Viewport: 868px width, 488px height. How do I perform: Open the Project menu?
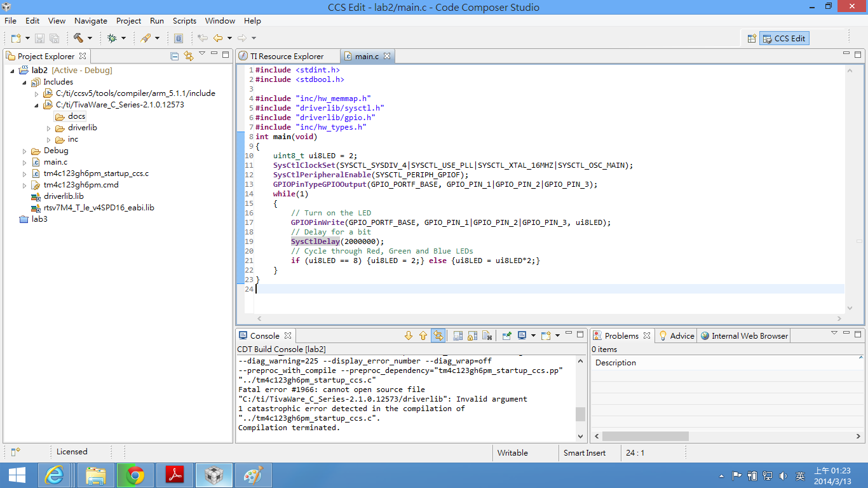(x=129, y=21)
